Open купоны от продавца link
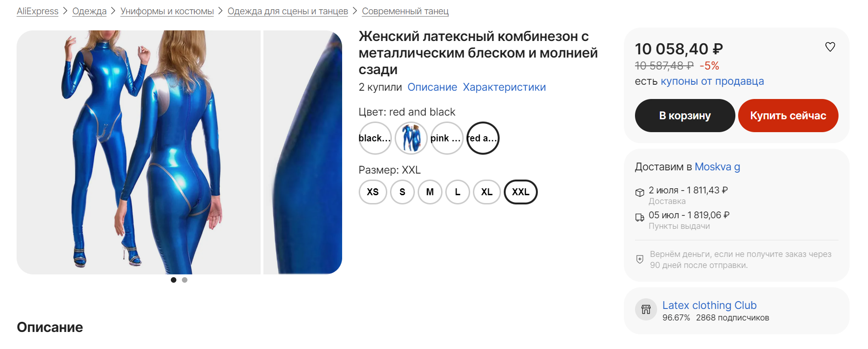This screenshot has width=868, height=349. [x=712, y=81]
